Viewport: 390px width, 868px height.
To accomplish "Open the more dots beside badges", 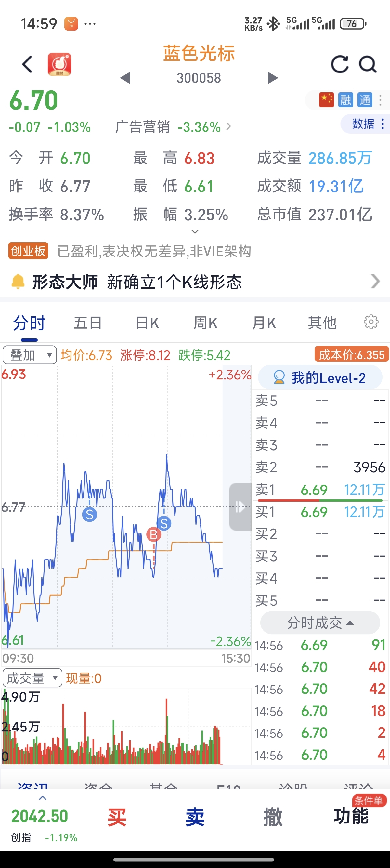I will tap(381, 100).
